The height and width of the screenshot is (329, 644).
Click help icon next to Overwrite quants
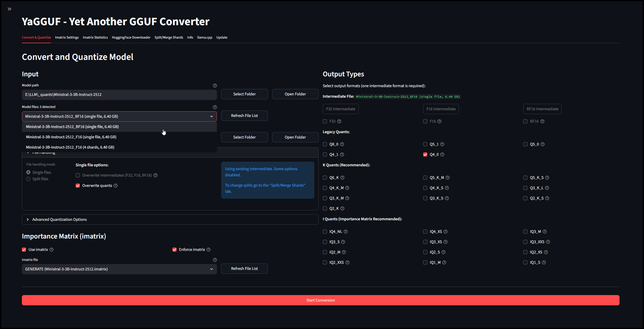pyautogui.click(x=116, y=186)
